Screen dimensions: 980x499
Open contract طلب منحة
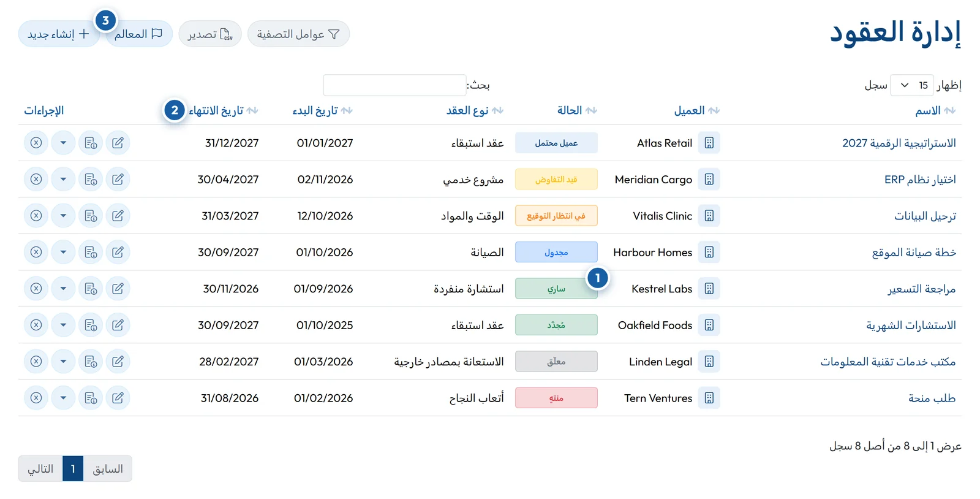(x=932, y=398)
